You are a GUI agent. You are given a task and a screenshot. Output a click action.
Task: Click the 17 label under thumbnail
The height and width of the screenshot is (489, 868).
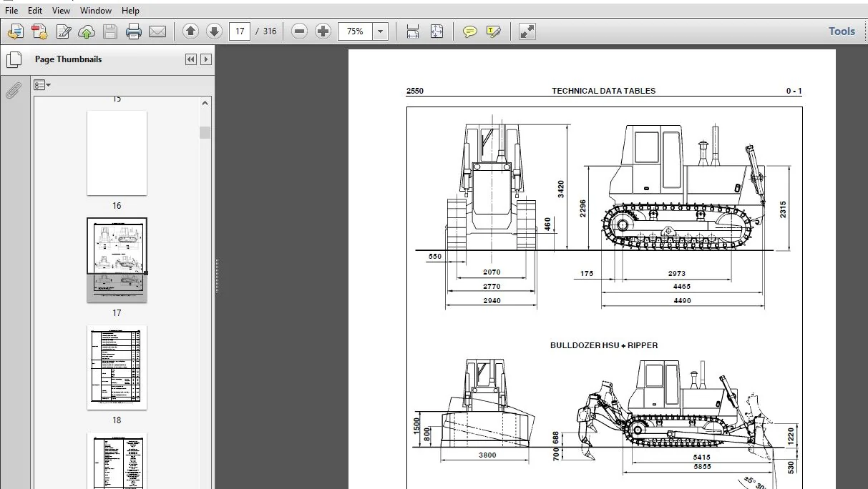point(117,313)
